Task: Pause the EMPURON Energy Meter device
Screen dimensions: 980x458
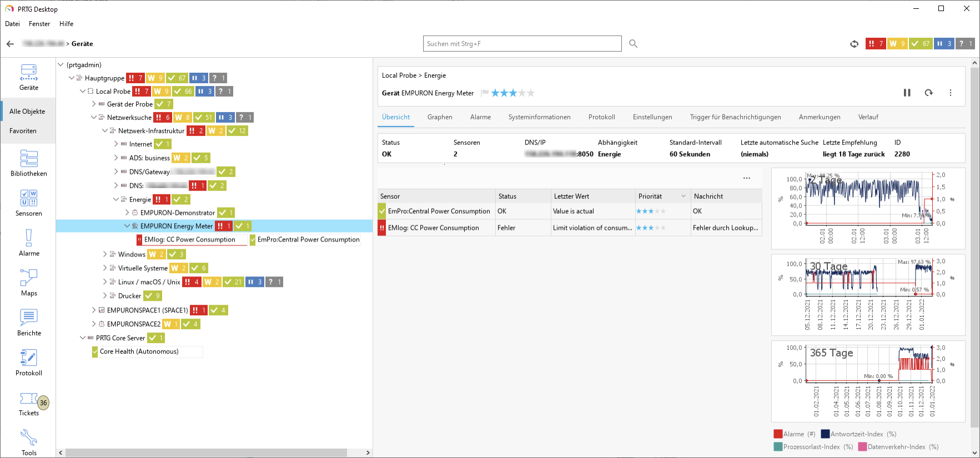Action: pos(907,93)
